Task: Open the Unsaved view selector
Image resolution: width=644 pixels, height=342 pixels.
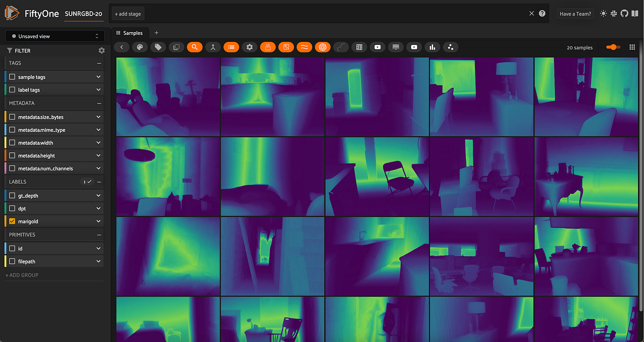Action: 54,35
